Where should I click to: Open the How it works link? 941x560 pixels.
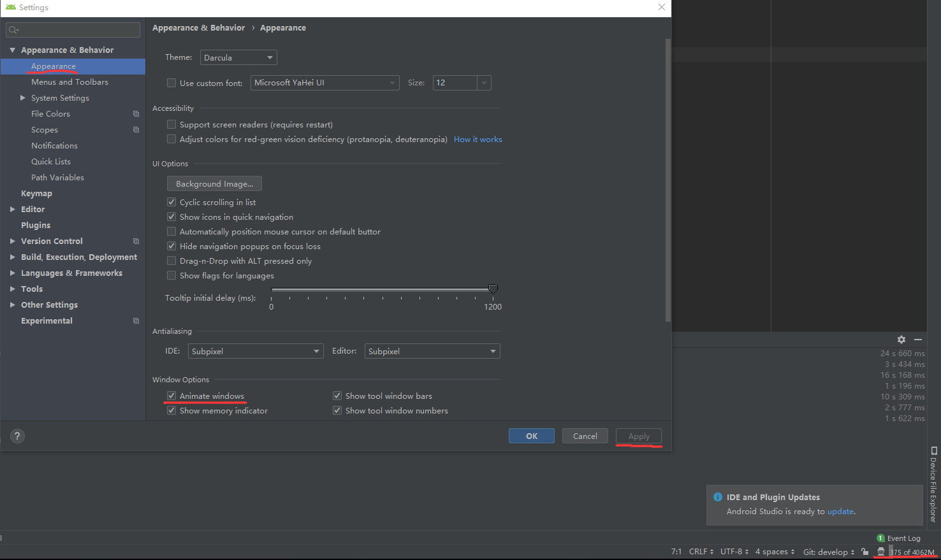[478, 140]
